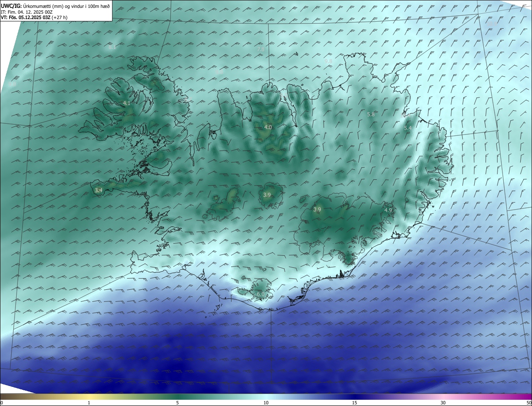Click the 9.8 value label on the map
This screenshot has width=532, height=406.
[328, 61]
